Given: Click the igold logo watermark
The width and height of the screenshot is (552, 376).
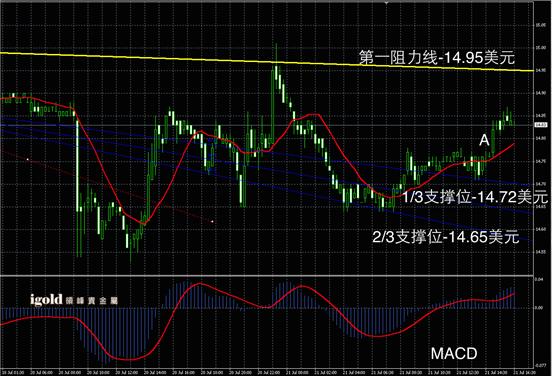Looking at the screenshot, I should point(74,300).
